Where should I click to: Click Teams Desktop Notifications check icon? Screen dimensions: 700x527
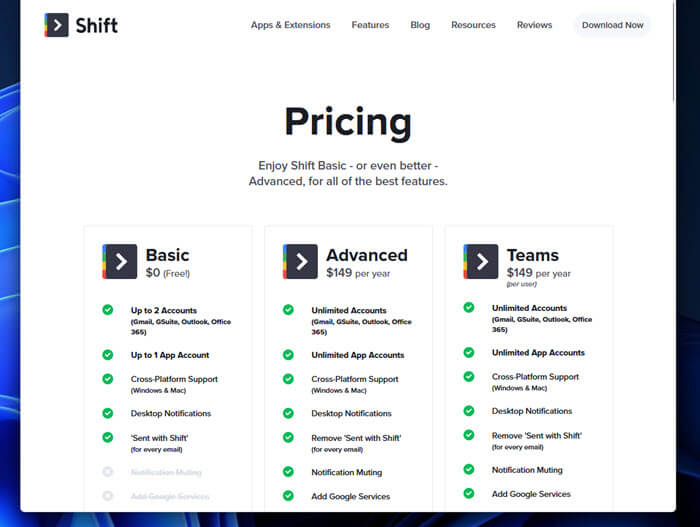(469, 411)
